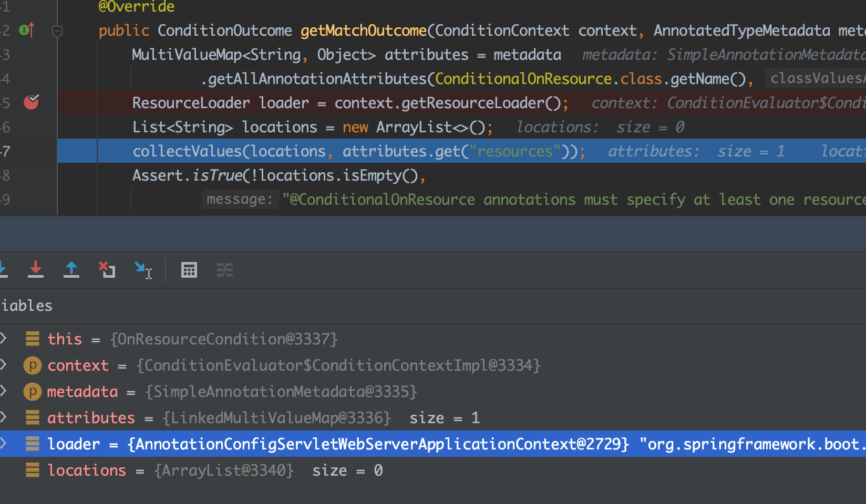Click the Trace Current Stream Chain icon
Image resolution: width=866 pixels, height=504 pixels.
pyautogui.click(x=225, y=270)
